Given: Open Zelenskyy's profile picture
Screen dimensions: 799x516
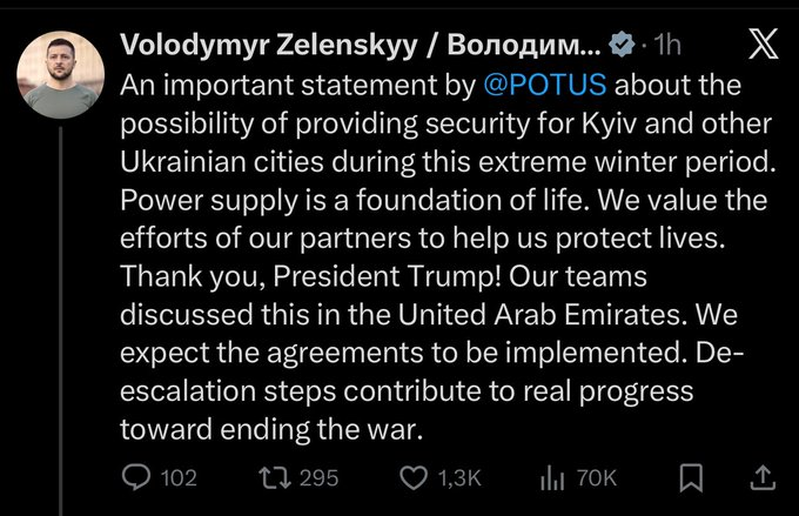Looking at the screenshot, I should [62, 75].
